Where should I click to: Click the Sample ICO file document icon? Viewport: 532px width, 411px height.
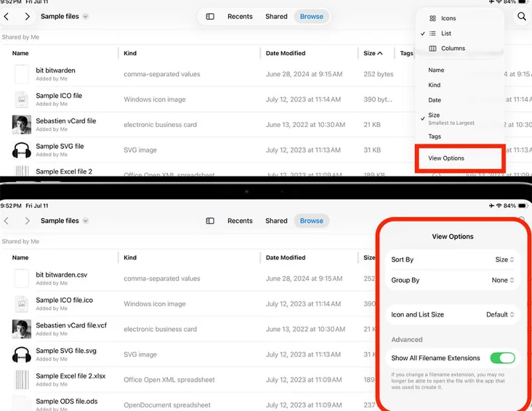tap(20, 100)
